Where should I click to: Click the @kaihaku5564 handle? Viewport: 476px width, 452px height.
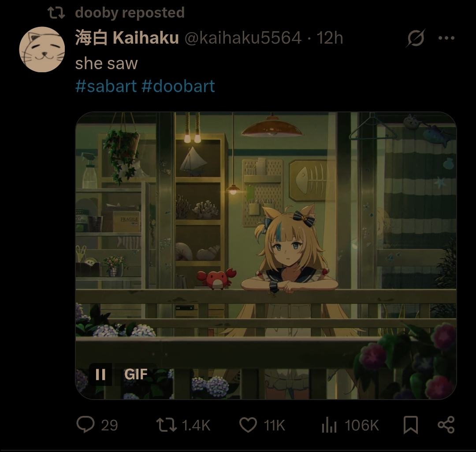coord(243,38)
